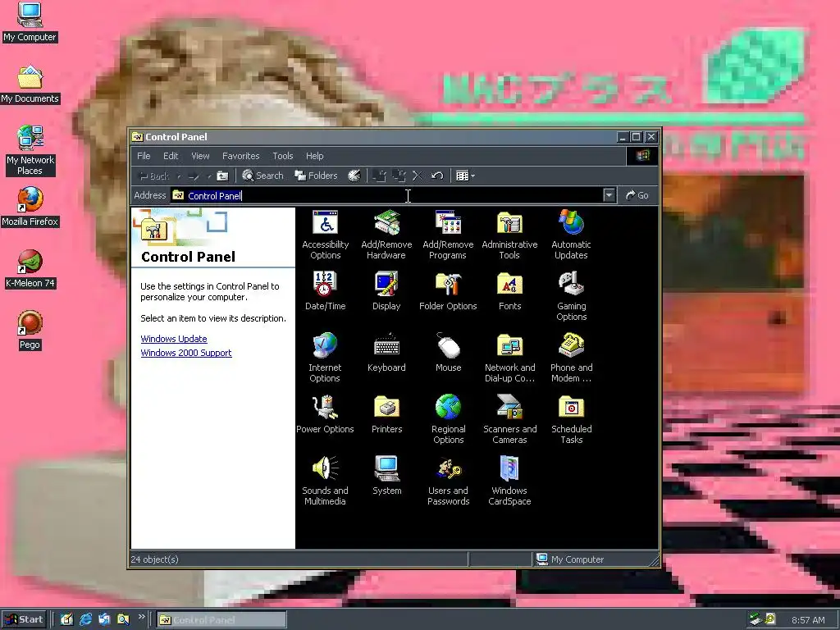This screenshot has width=840, height=630.
Task: Expand the Address bar dropdown
Action: [x=609, y=195]
